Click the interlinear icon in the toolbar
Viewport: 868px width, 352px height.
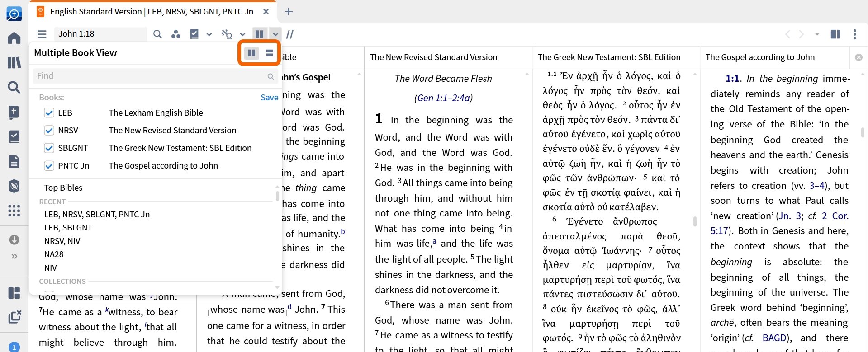(x=227, y=34)
